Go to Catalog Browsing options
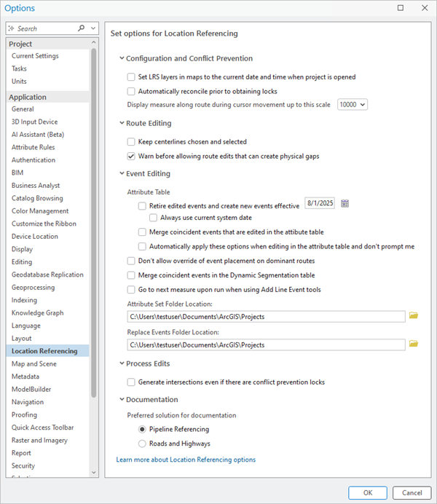Screen dimensions: 437x504 click(37, 198)
